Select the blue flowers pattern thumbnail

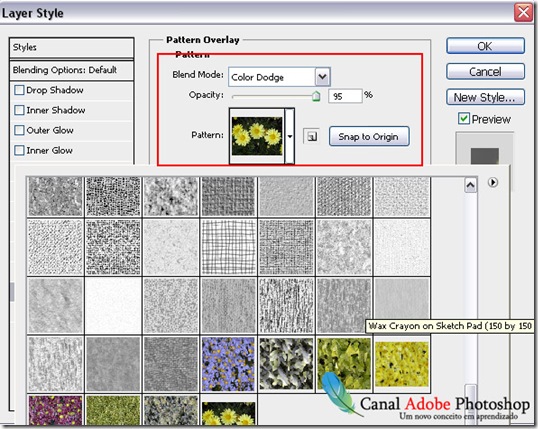[228, 364]
